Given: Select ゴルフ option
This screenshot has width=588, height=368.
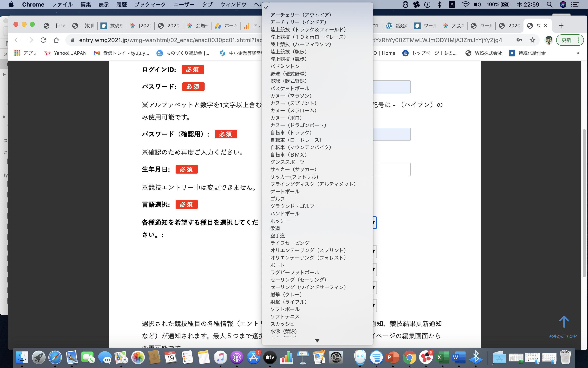Looking at the screenshot, I should click(x=317, y=199).
